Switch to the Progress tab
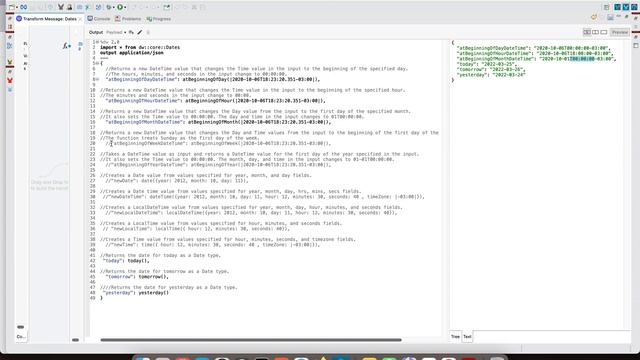Image resolution: width=640 pixels, height=360 pixels. 159,19
